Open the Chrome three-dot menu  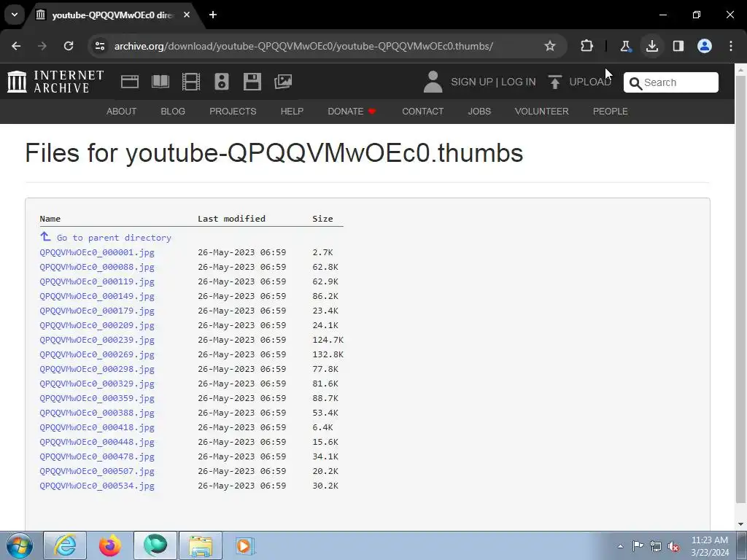731,46
